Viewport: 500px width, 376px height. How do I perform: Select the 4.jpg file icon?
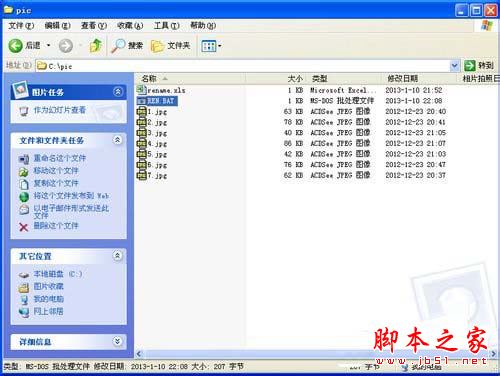142,143
